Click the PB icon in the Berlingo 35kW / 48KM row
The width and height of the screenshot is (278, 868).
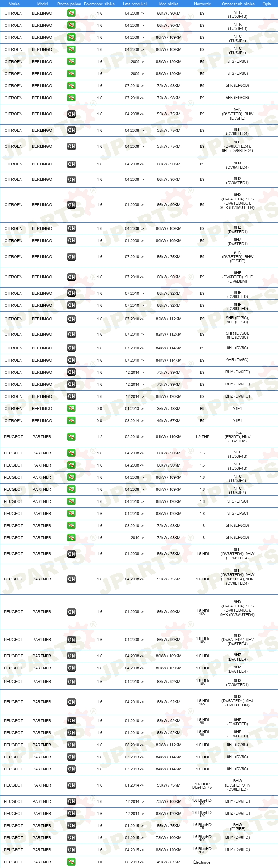coord(71,409)
